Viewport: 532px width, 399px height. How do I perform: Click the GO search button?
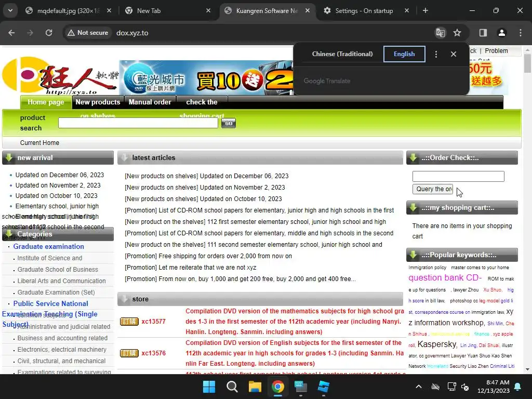(x=229, y=123)
